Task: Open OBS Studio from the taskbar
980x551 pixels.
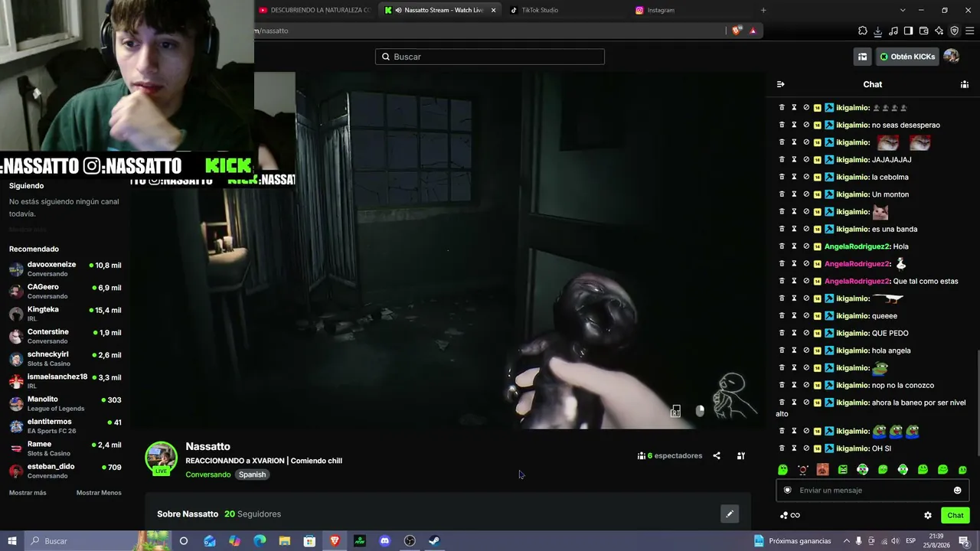Action: [410, 541]
